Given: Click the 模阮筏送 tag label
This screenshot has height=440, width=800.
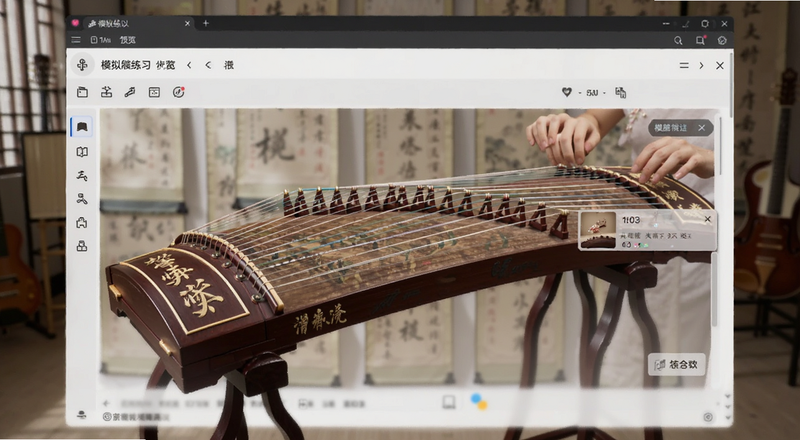Looking at the screenshot, I should (x=671, y=128).
